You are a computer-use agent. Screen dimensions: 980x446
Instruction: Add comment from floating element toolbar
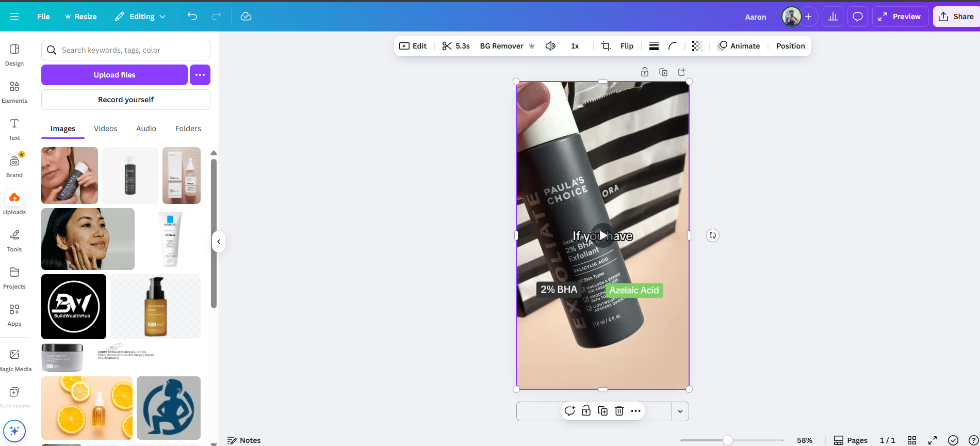pos(569,411)
